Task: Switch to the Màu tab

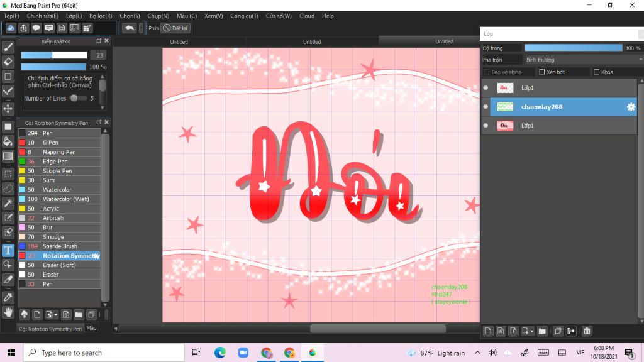Action: pyautogui.click(x=92, y=328)
